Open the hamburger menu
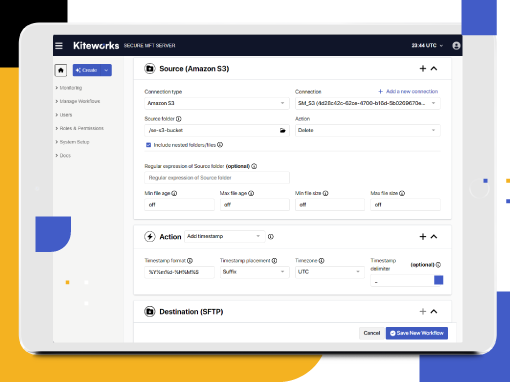Image resolution: width=510 pixels, height=382 pixels. point(59,46)
